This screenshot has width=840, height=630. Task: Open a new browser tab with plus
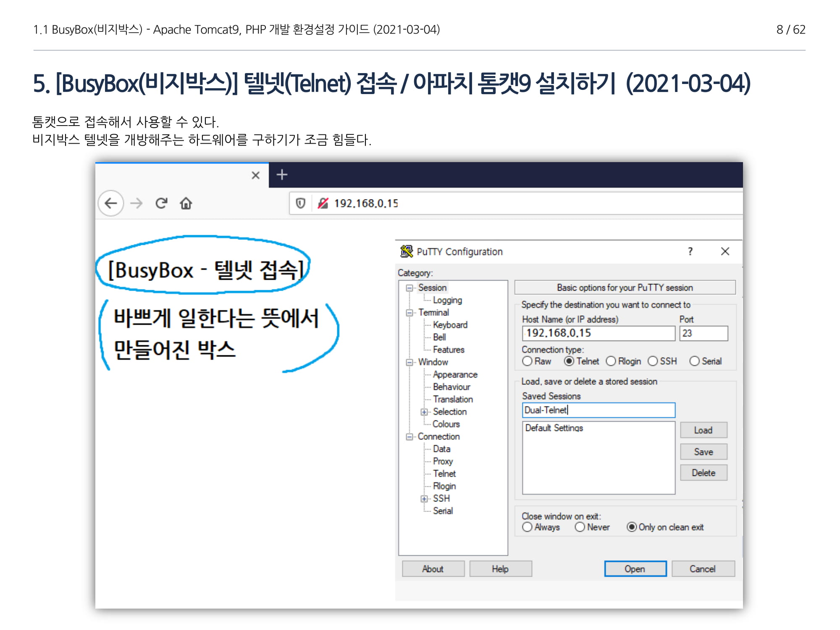282,174
